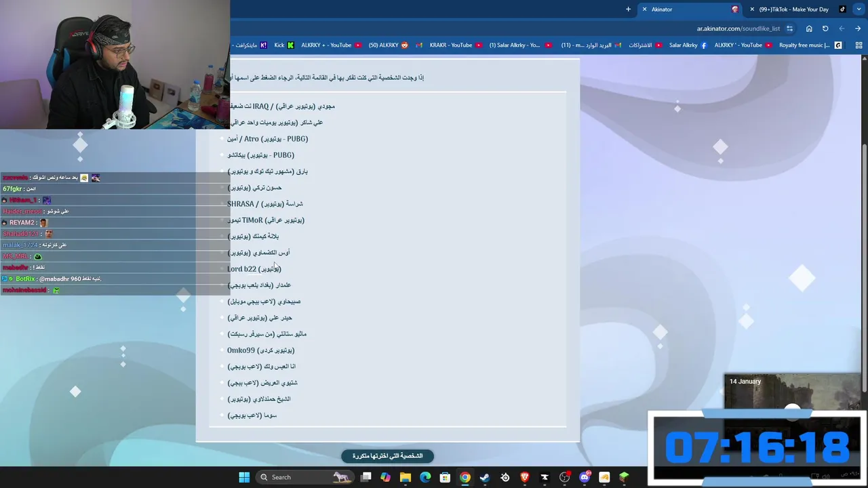This screenshot has width=868, height=488.
Task: Open the Gmail inbox (11) bookmark
Action: [591, 45]
